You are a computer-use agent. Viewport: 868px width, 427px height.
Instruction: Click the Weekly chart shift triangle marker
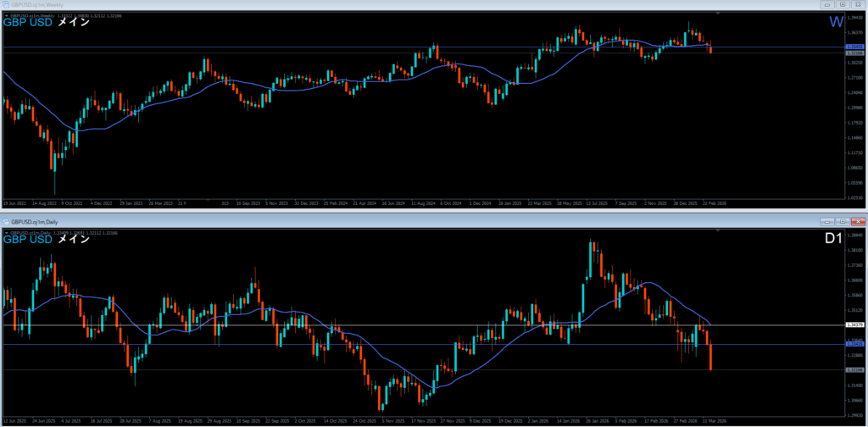pyautogui.click(x=717, y=14)
